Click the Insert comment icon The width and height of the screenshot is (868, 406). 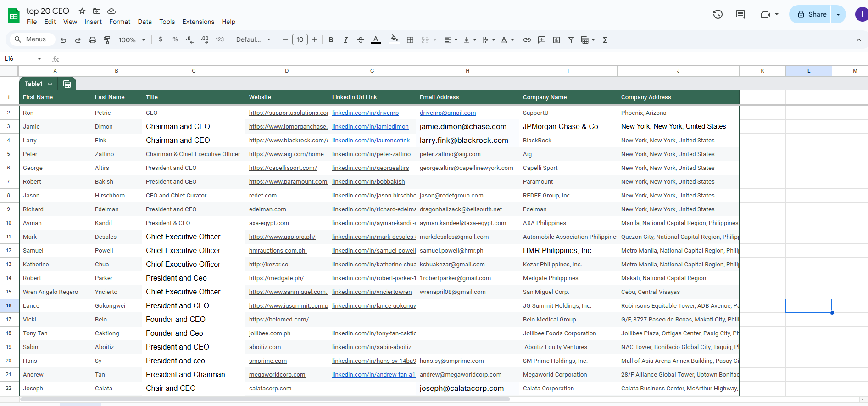pyautogui.click(x=542, y=40)
